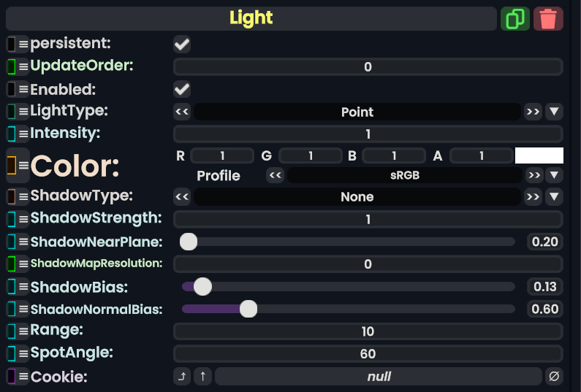Click the Range value field
Image resolution: width=581 pixels, height=392 pixels.
click(x=368, y=331)
